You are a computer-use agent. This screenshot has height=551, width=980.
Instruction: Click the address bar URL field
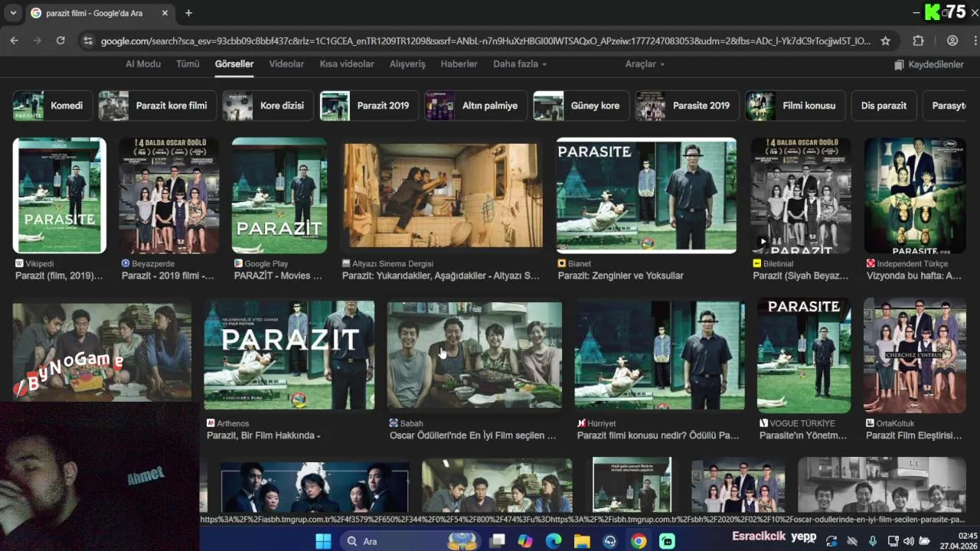pos(485,41)
